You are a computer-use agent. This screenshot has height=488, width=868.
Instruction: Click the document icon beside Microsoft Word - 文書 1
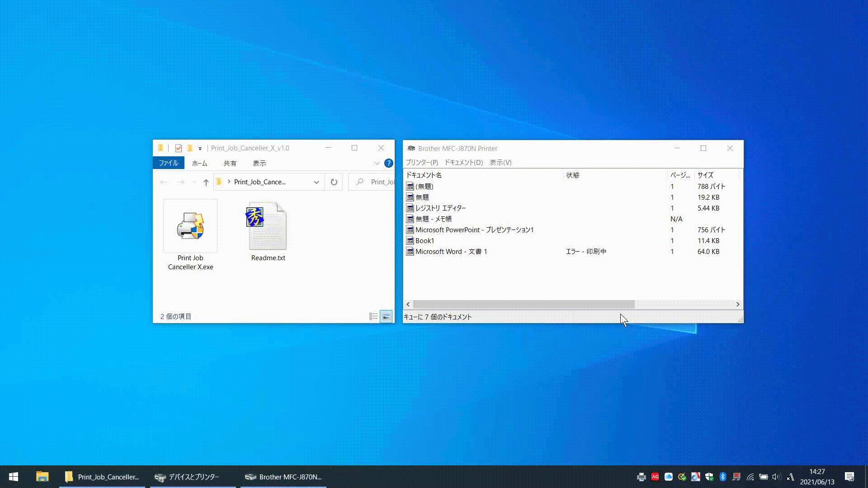click(410, 252)
